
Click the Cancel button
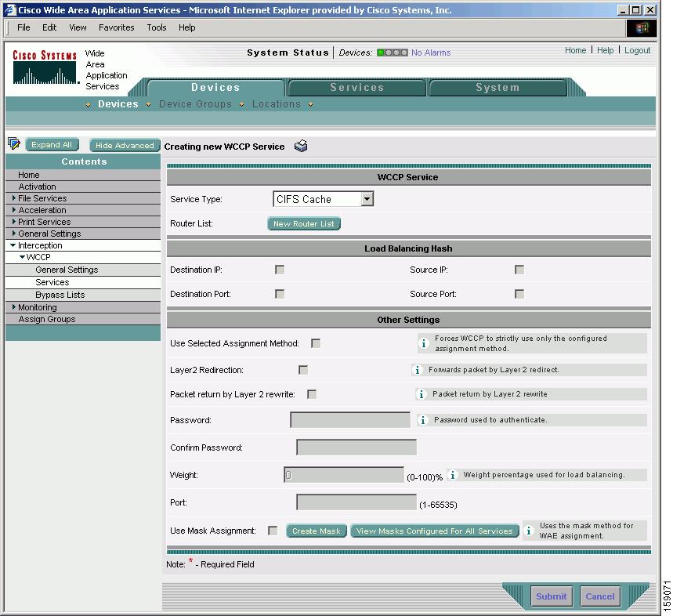pyautogui.click(x=600, y=596)
